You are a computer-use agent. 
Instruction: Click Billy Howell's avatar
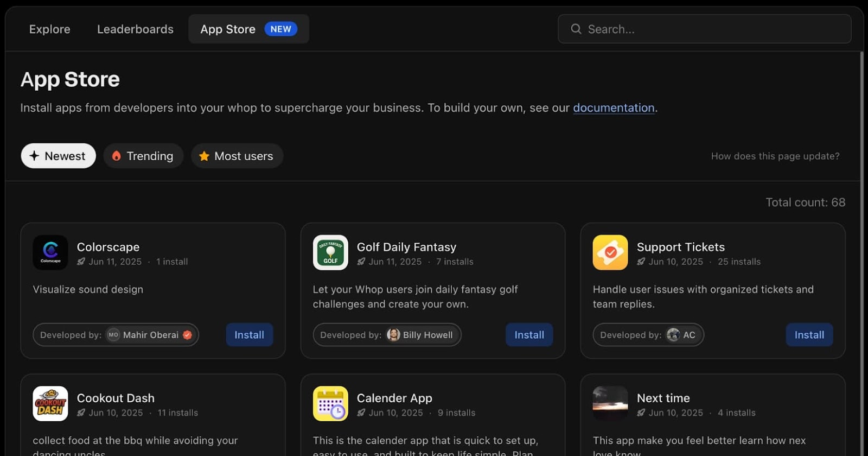pos(393,335)
